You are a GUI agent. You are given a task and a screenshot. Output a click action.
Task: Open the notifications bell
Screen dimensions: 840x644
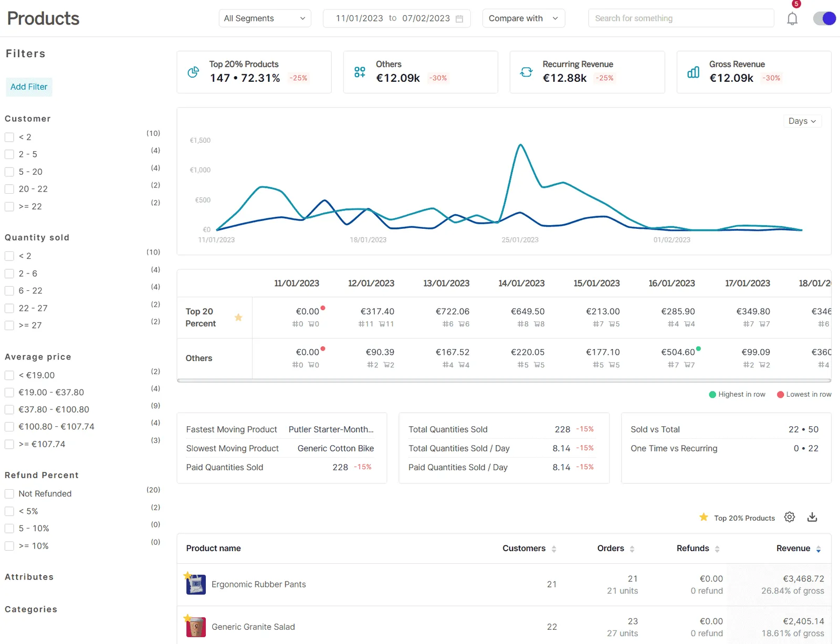tap(792, 19)
